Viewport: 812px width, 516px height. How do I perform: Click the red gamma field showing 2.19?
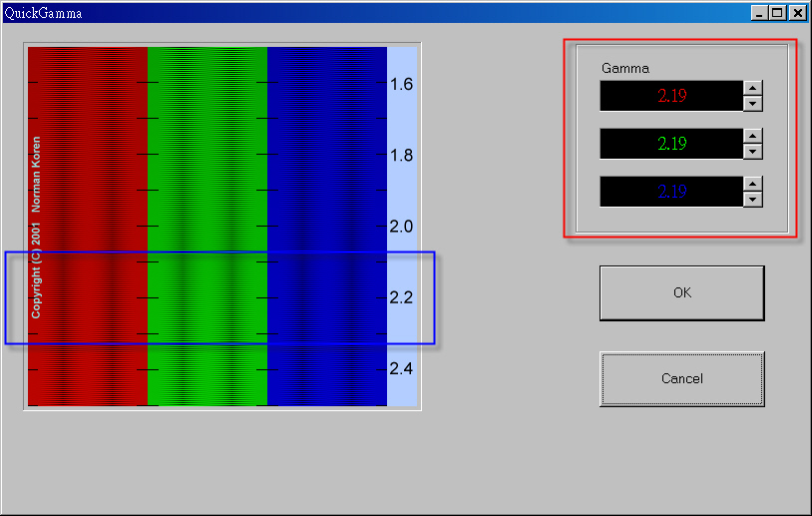coord(671,96)
